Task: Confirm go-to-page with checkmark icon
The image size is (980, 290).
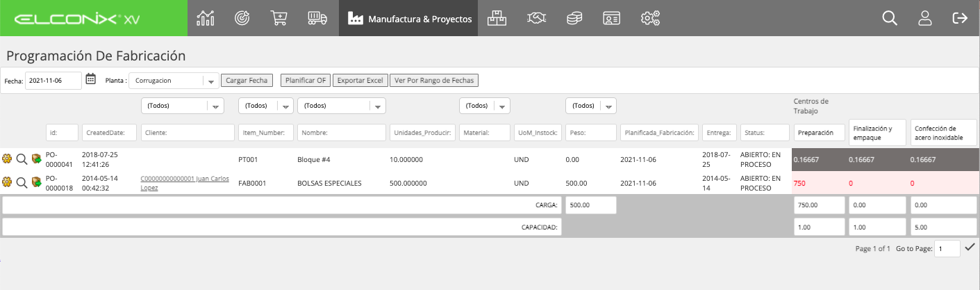Action: [970, 247]
